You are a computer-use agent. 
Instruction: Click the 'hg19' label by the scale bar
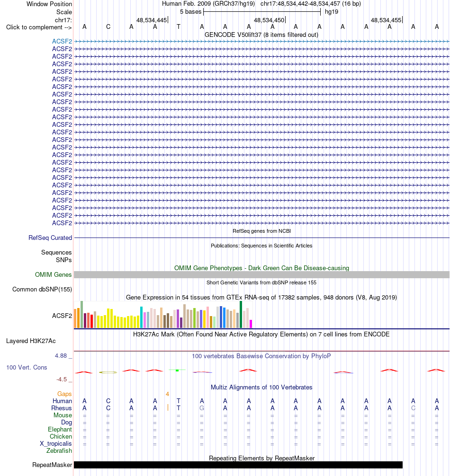332,12
